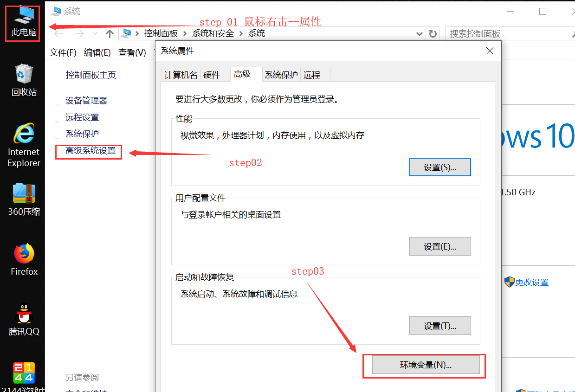This screenshot has height=392, width=575.
Task: Open the 高级系统设置 link
Action: point(90,150)
